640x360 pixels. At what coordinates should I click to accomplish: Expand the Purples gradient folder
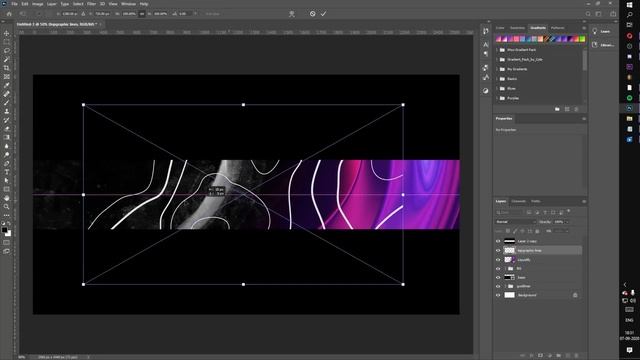click(x=497, y=98)
